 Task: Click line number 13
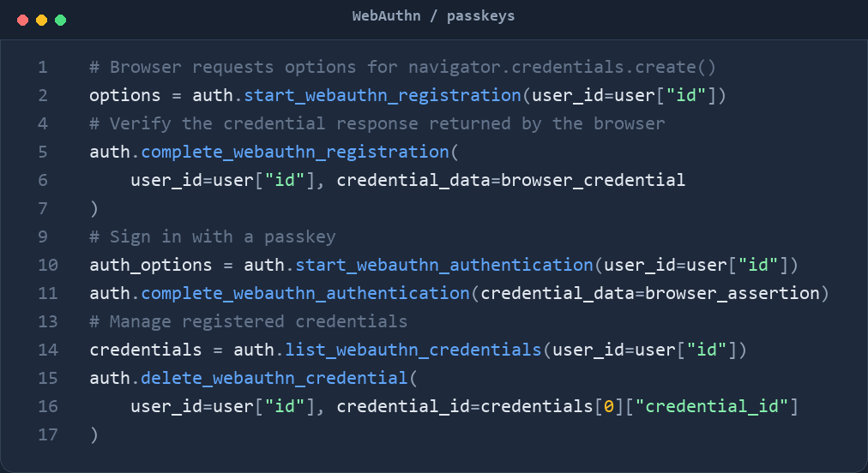click(x=48, y=321)
